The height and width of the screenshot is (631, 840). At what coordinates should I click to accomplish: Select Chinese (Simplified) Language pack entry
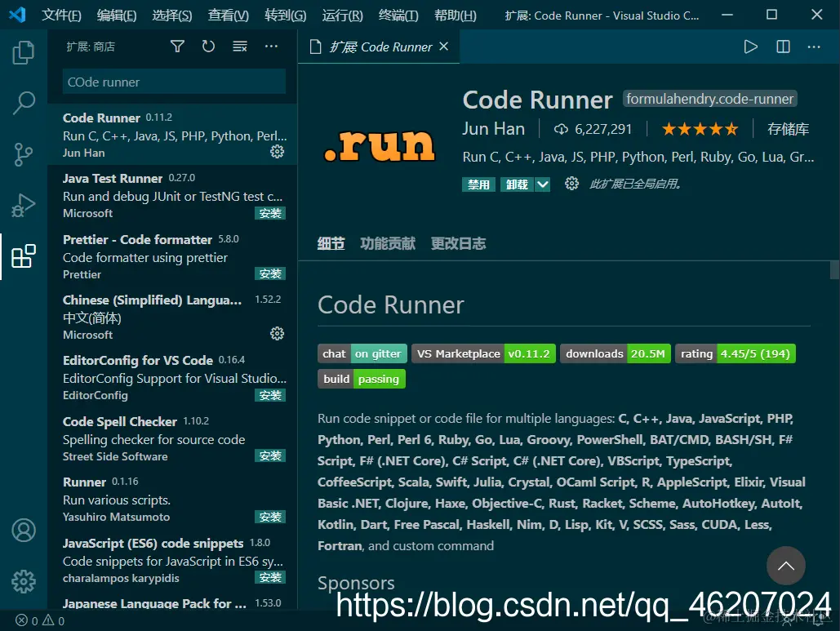coord(172,317)
